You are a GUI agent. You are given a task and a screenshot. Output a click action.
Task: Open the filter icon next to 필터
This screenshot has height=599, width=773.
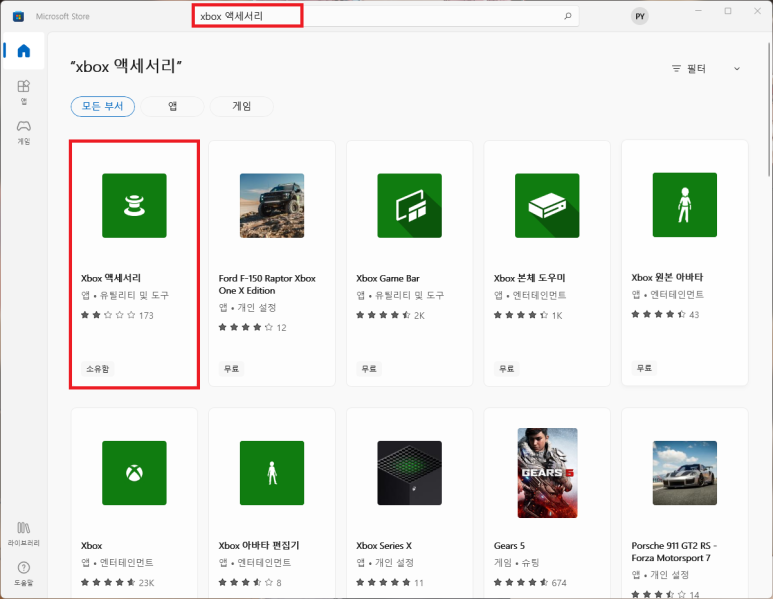(676, 69)
